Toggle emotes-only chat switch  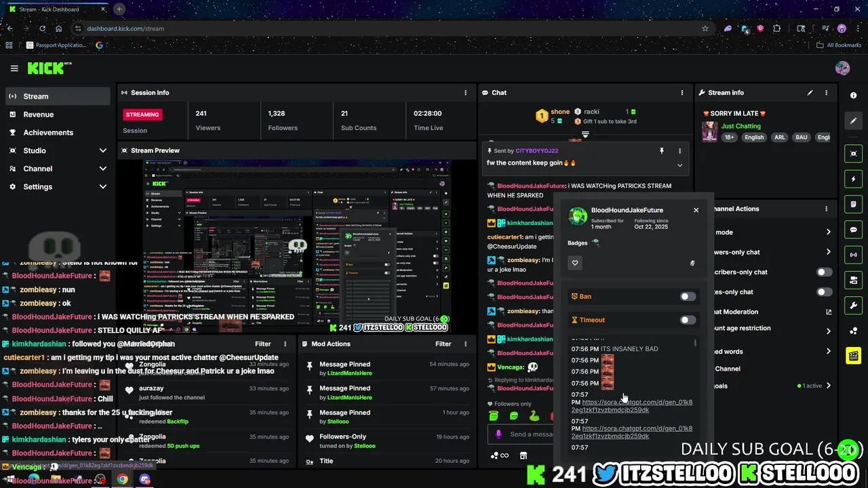click(x=824, y=292)
